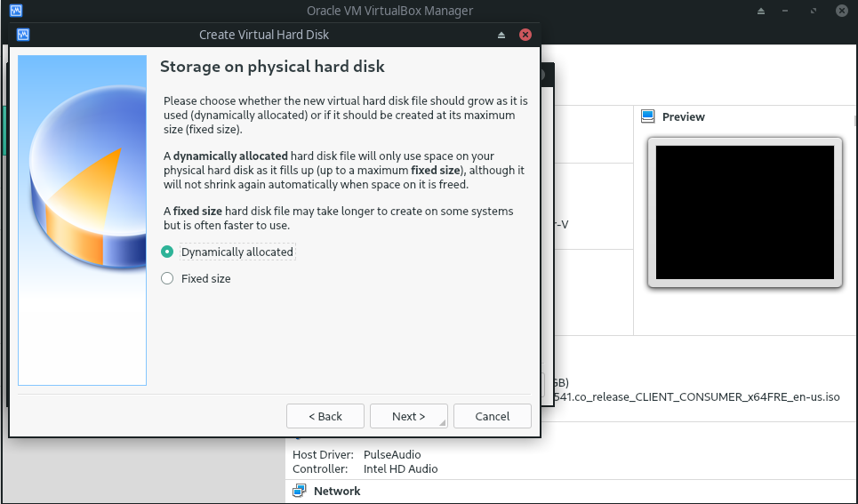Close the Create Virtual Hard Disk dialog
Viewport: 858px width, 504px height.
click(x=525, y=35)
